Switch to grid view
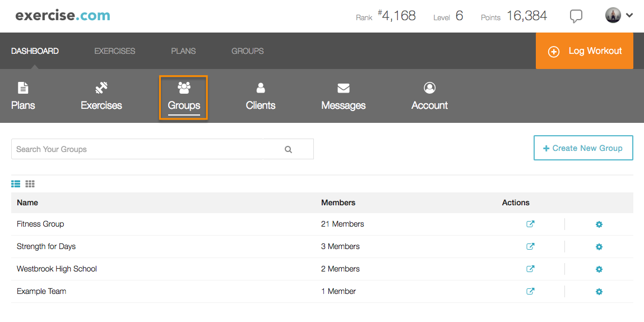The image size is (644, 322). click(30, 184)
